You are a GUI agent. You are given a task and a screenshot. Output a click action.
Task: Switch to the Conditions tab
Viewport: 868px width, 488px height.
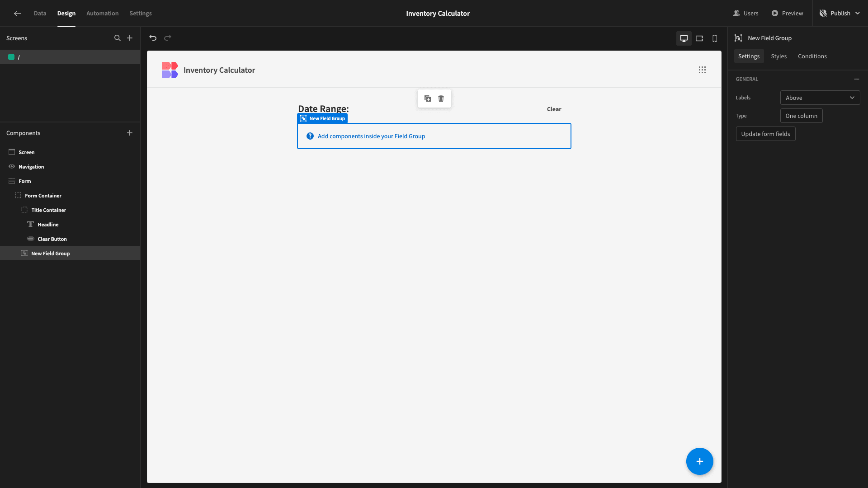point(812,56)
